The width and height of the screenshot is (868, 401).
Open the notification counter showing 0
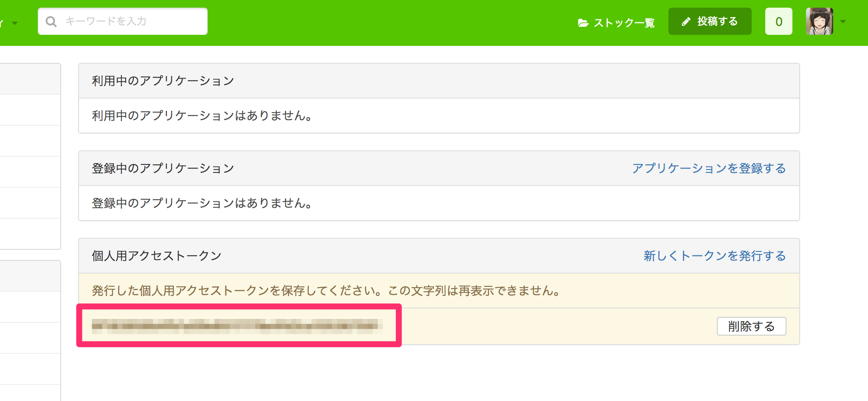click(779, 21)
